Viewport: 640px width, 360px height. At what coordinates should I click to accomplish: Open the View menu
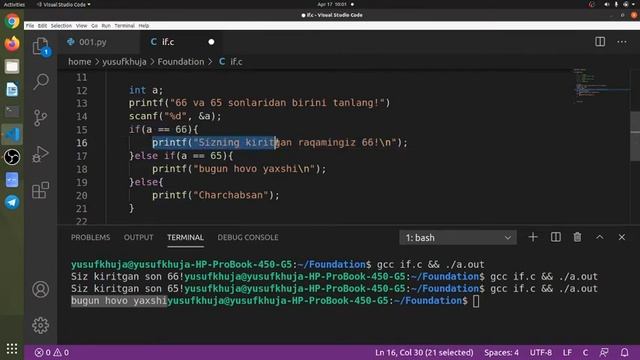click(x=81, y=25)
